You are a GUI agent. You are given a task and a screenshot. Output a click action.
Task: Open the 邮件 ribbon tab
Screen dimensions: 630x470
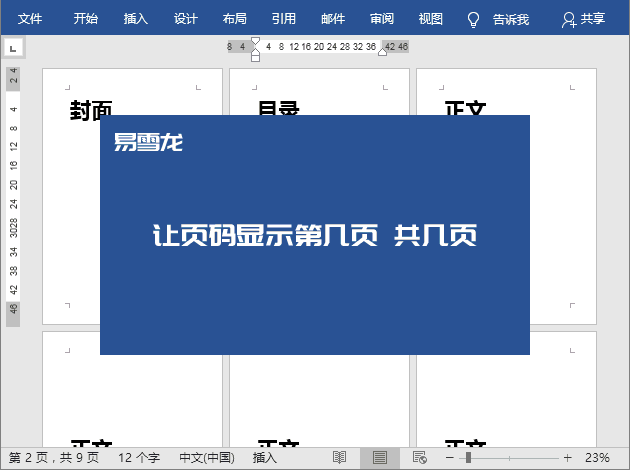(x=333, y=18)
